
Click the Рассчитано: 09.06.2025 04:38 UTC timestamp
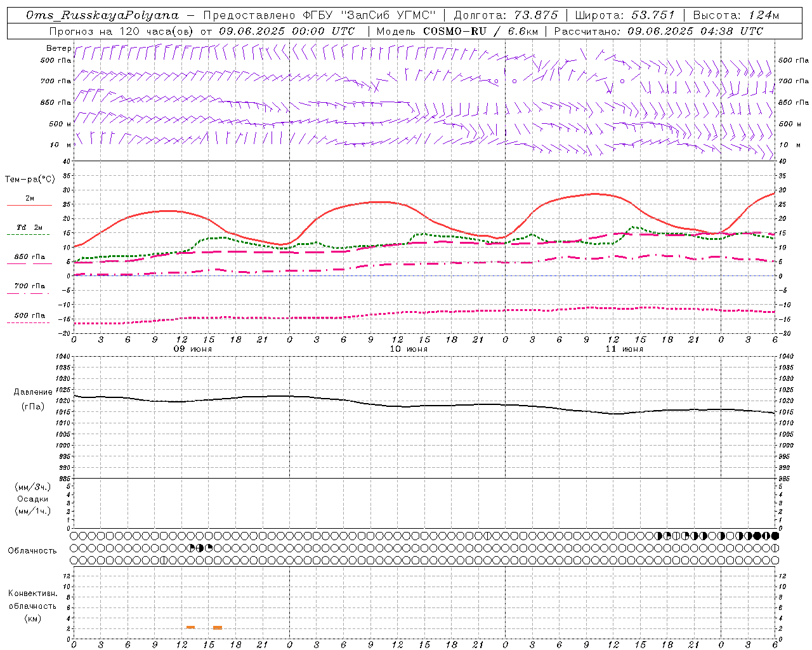point(658,31)
